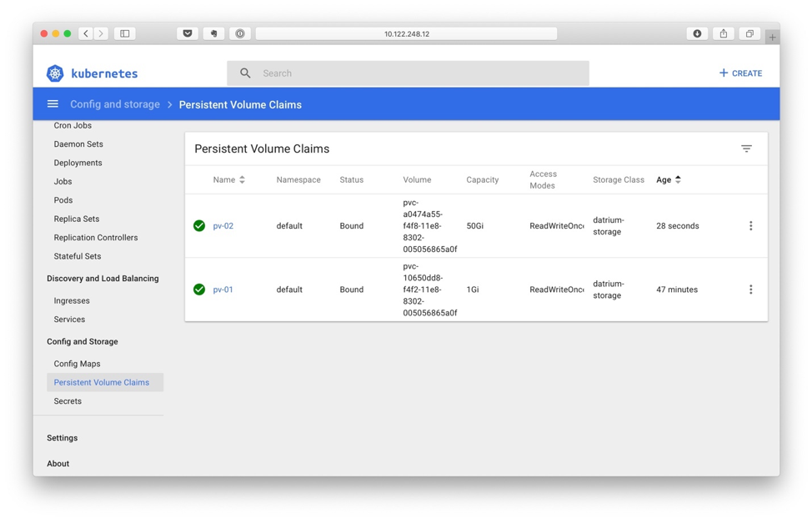The width and height of the screenshot is (812, 519).
Task: Click into the Search field
Action: tap(408, 73)
